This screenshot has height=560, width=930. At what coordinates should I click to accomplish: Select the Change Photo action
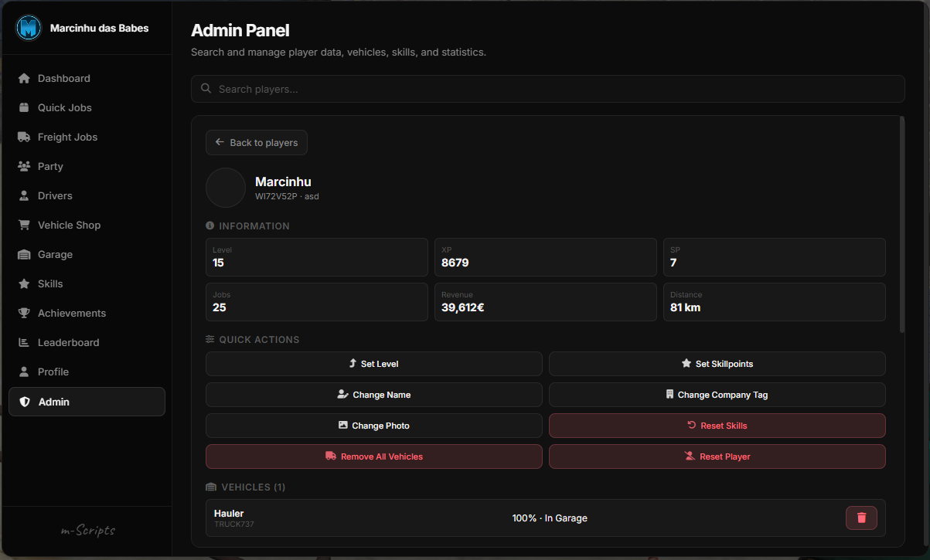pos(374,426)
